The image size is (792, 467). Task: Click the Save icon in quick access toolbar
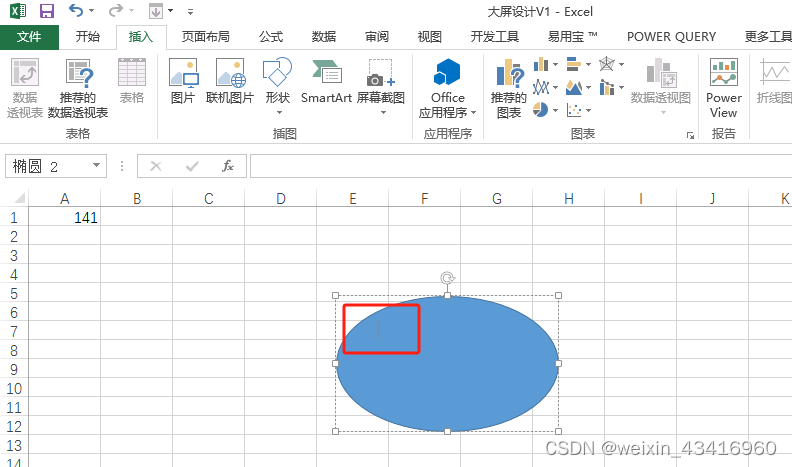coord(46,11)
